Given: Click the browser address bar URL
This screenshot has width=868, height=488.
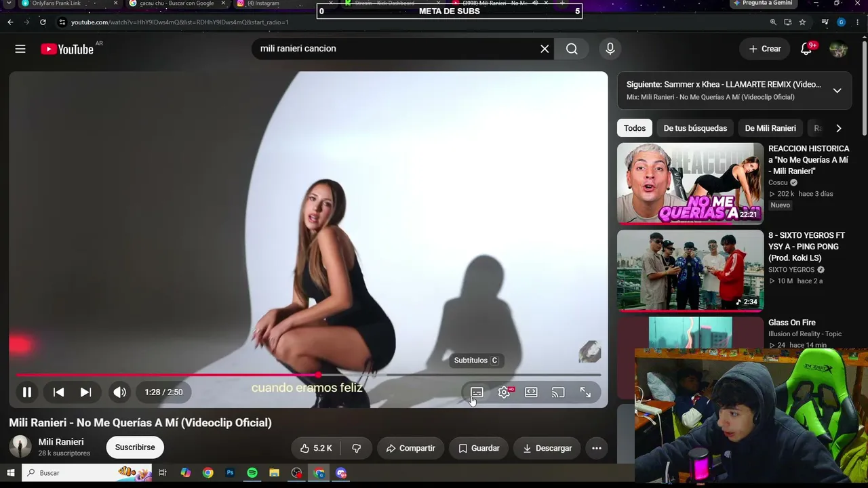Looking at the screenshot, I should coord(180,22).
